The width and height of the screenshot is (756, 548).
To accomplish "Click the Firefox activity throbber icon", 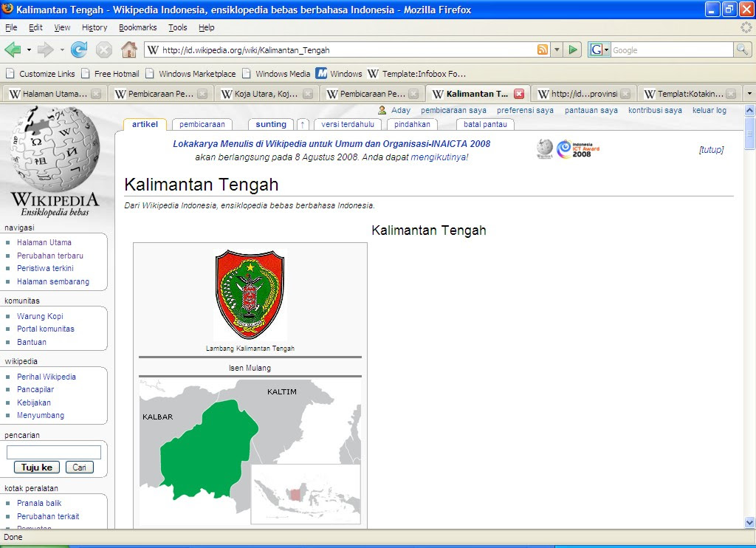I will click(746, 27).
